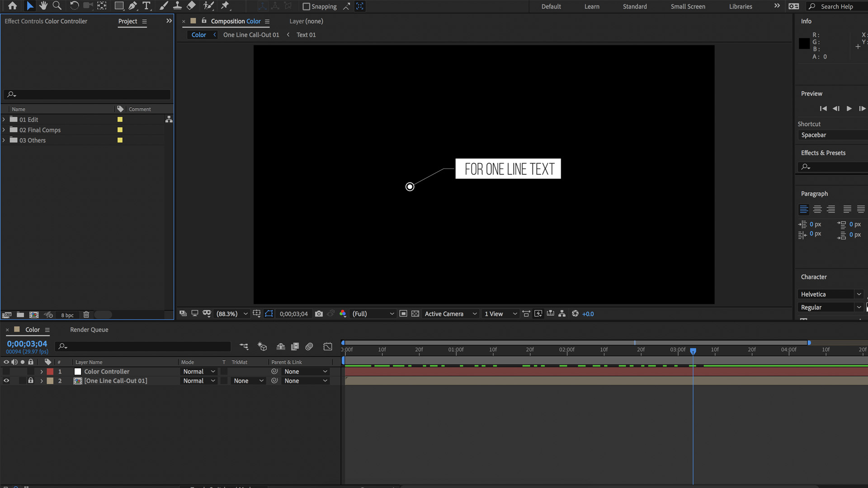
Task: Play the preview
Action: tap(849, 108)
